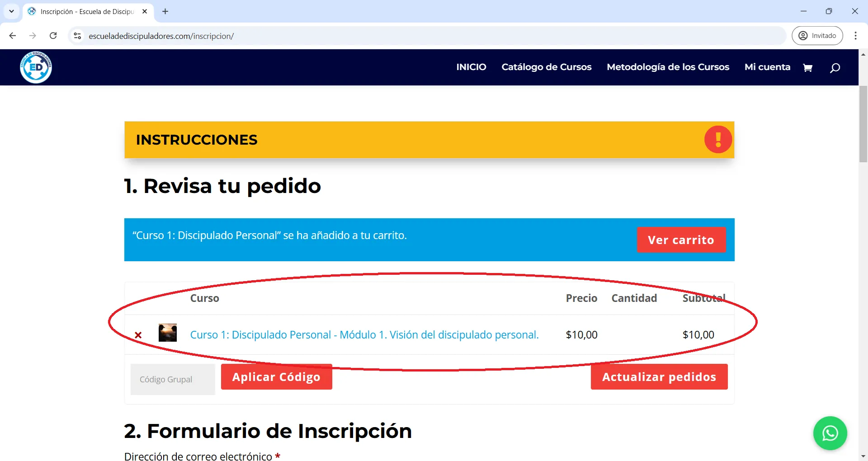Click the Invitado profile button
This screenshot has height=461, width=868.
point(817,35)
